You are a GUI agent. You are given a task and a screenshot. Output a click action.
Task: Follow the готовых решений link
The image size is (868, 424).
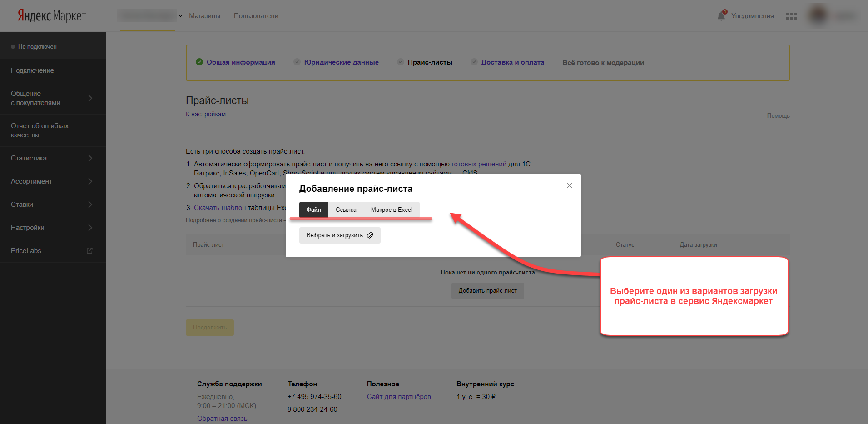(x=479, y=164)
